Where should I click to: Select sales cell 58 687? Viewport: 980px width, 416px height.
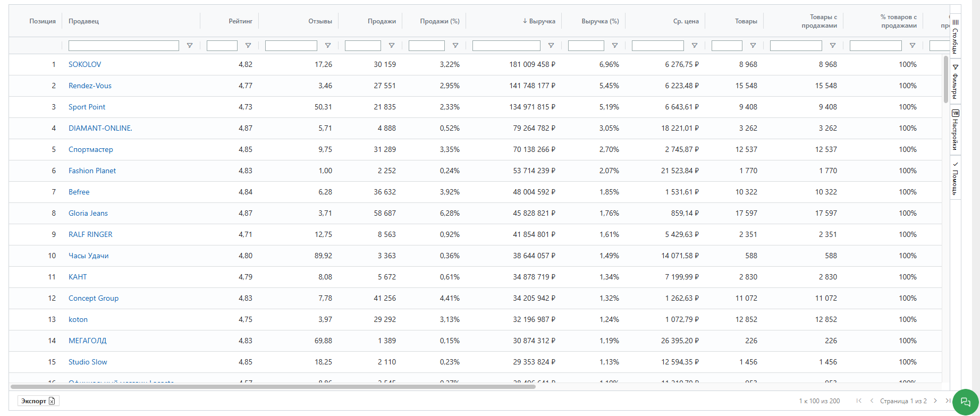pos(385,213)
